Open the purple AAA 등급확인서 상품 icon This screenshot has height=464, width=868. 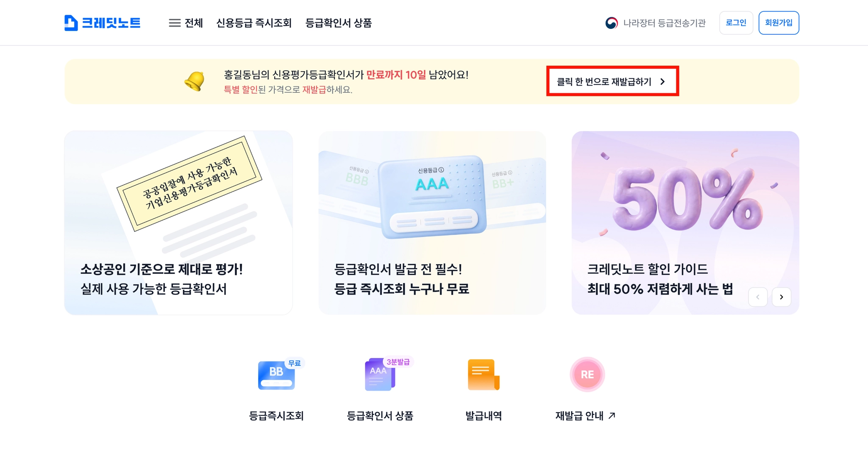(380, 375)
